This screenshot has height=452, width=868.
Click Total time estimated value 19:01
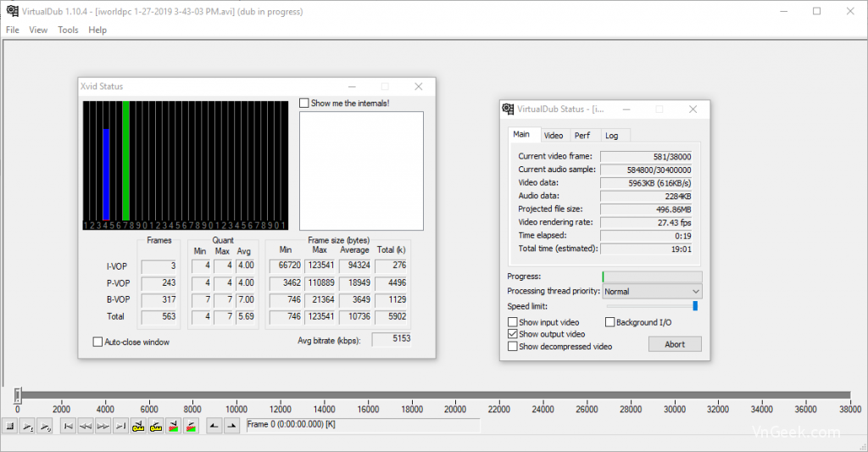[x=646, y=249]
